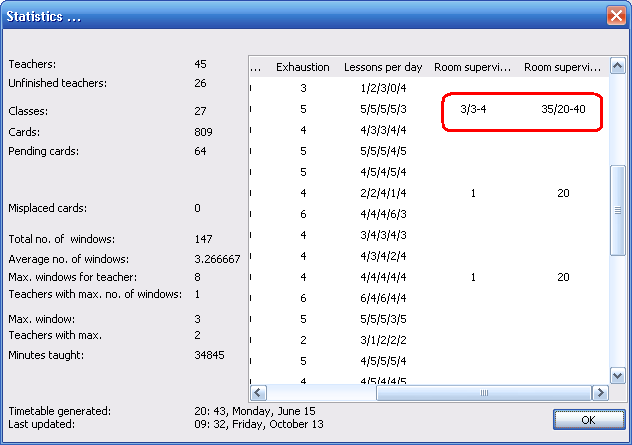632x445 pixels.
Task: Click the lessons cell 4/4/4/6/3
Action: click(383, 214)
